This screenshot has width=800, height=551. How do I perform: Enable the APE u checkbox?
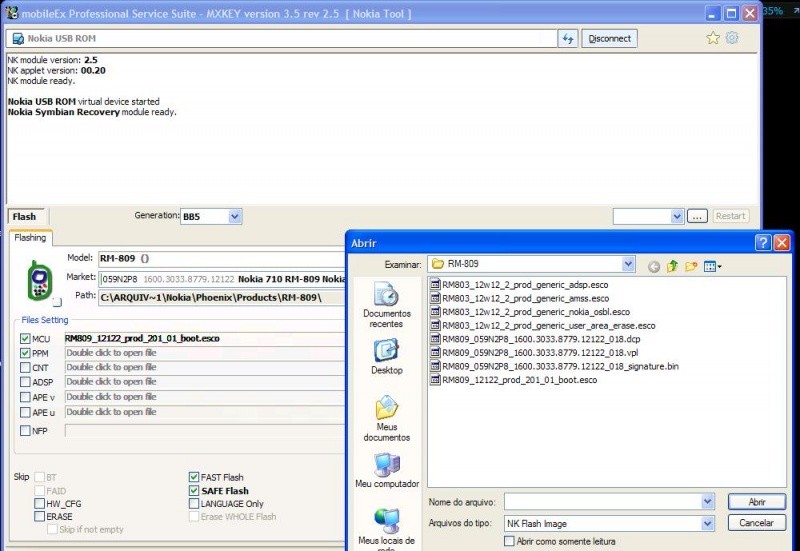pyautogui.click(x=25, y=412)
